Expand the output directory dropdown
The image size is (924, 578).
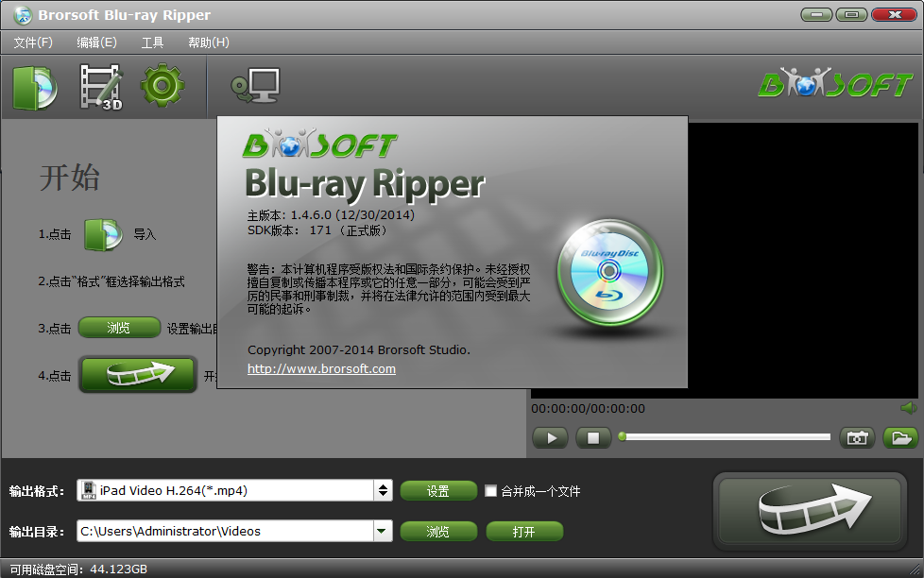point(383,532)
